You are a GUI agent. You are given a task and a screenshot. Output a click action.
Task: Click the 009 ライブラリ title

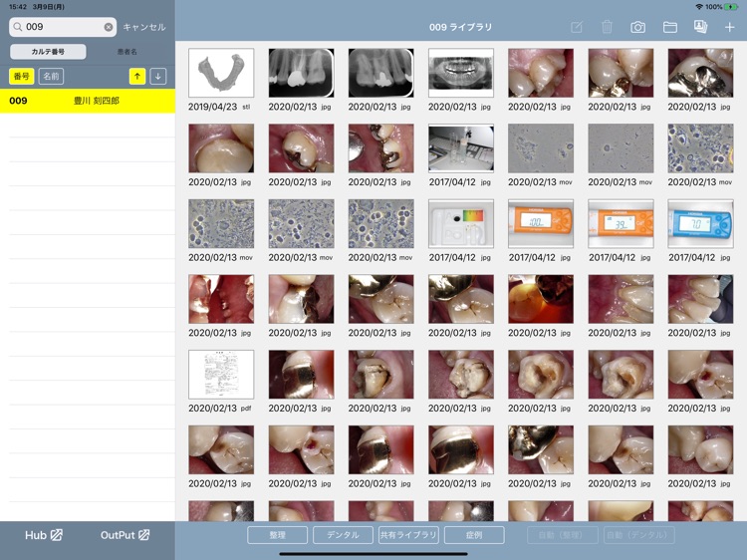(461, 27)
